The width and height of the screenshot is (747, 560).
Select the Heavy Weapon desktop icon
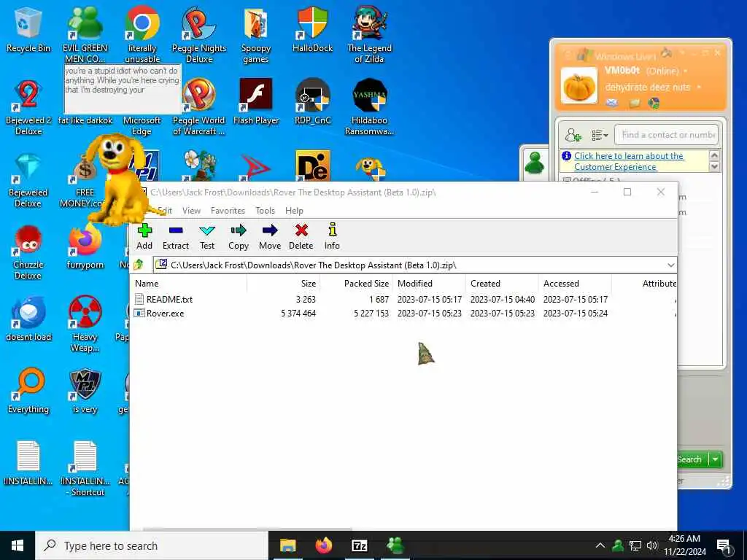(x=85, y=324)
